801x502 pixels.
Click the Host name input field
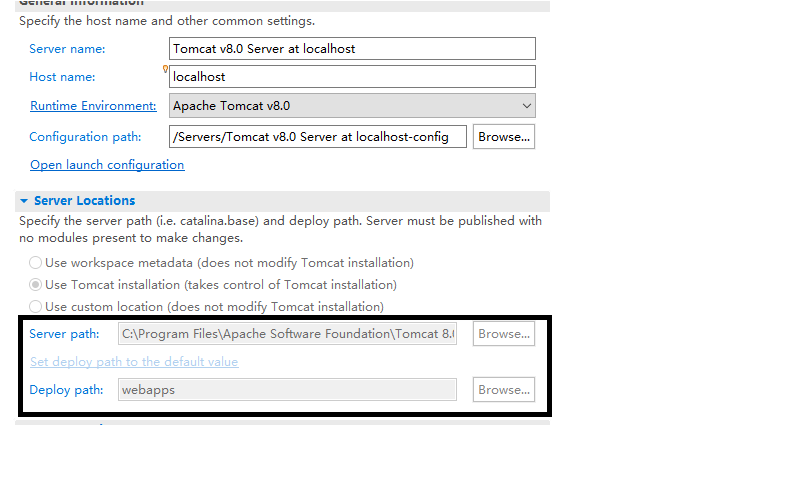352,77
